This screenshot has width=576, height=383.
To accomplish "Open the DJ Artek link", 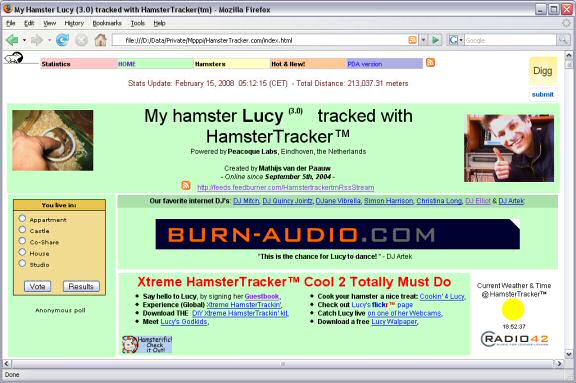I will (x=511, y=201).
